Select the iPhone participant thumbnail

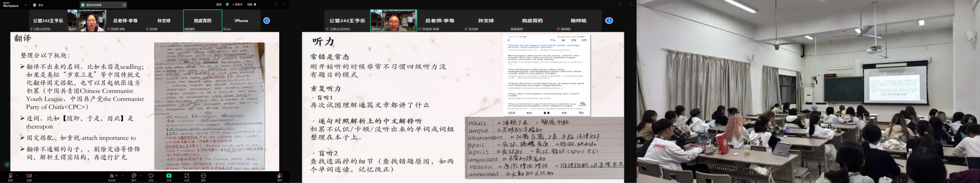[241, 21]
